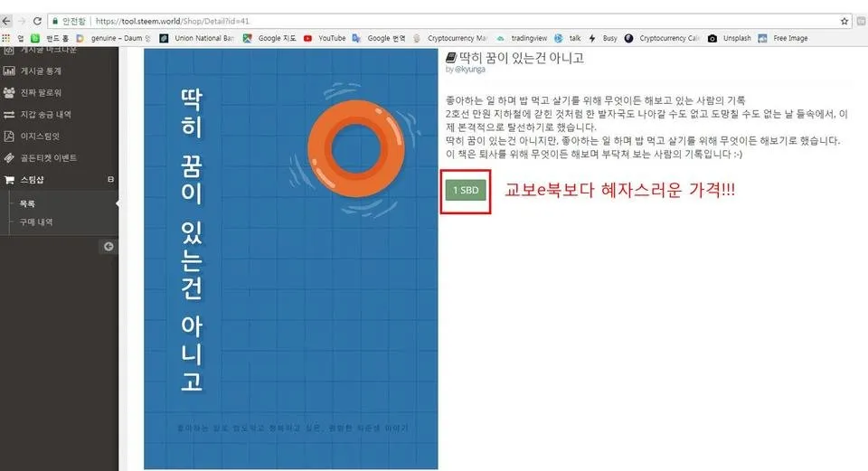Select 구매 내역 under 스팀샵
Screen dimensions: 868x471
point(36,222)
